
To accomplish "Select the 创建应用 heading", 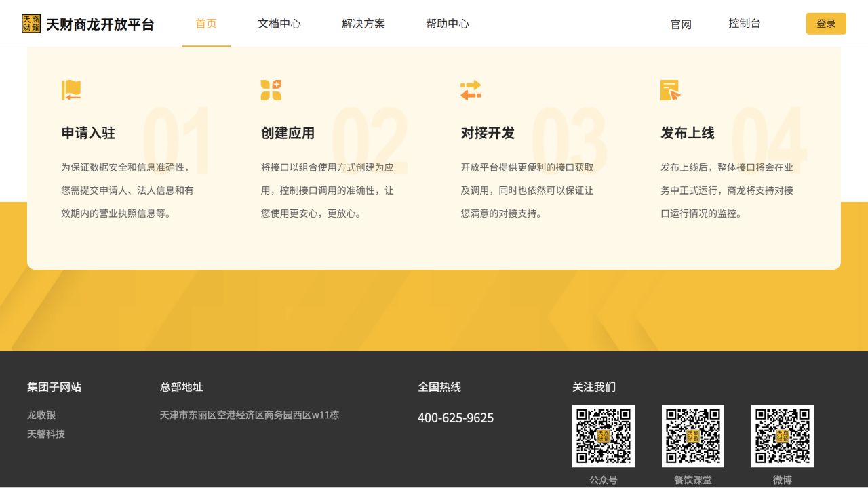I will point(288,133).
